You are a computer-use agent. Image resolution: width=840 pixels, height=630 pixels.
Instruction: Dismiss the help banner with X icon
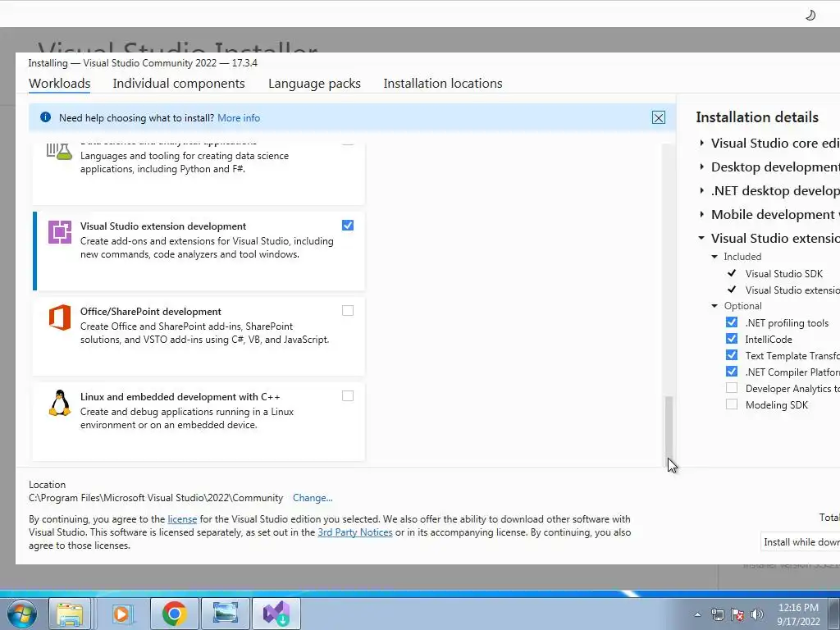tap(659, 118)
